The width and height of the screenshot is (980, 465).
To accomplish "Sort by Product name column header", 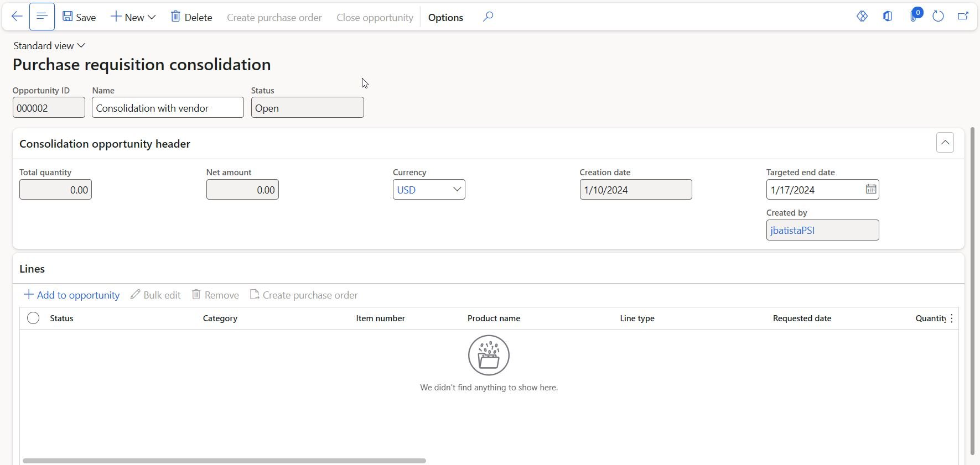I will (494, 318).
